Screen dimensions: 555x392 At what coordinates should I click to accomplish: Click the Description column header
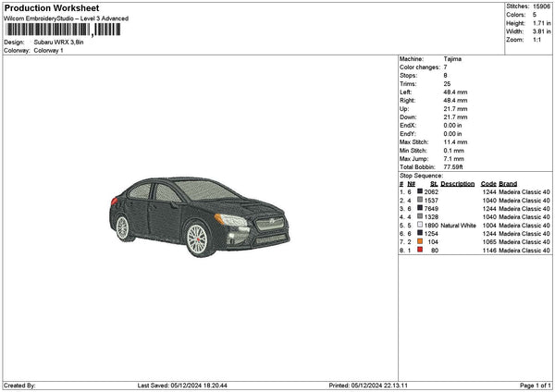458,184
